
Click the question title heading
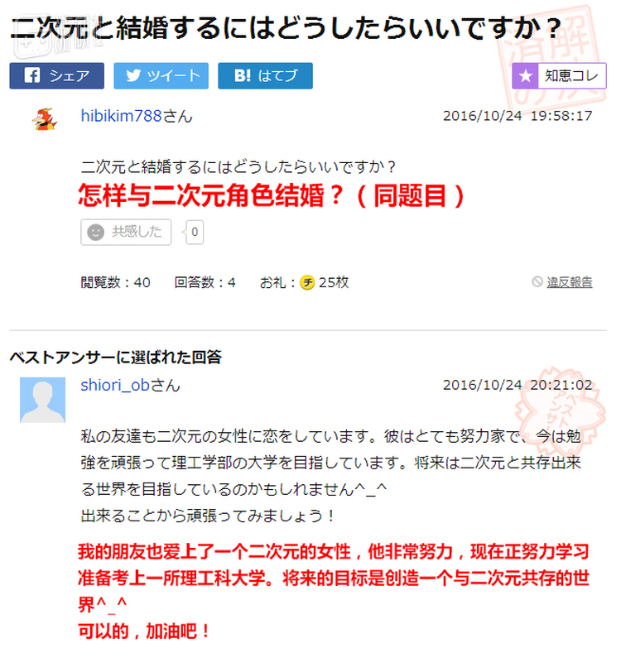click(x=286, y=28)
